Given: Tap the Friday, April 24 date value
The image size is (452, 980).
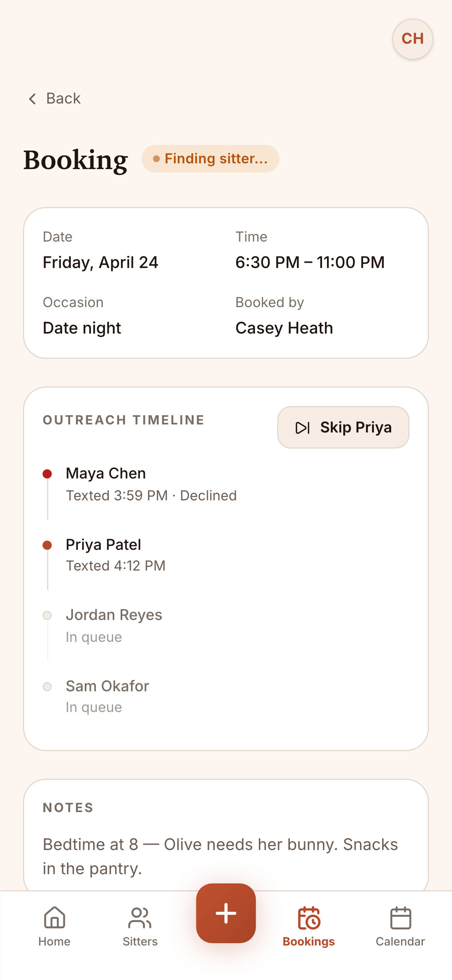Looking at the screenshot, I should point(100,263).
